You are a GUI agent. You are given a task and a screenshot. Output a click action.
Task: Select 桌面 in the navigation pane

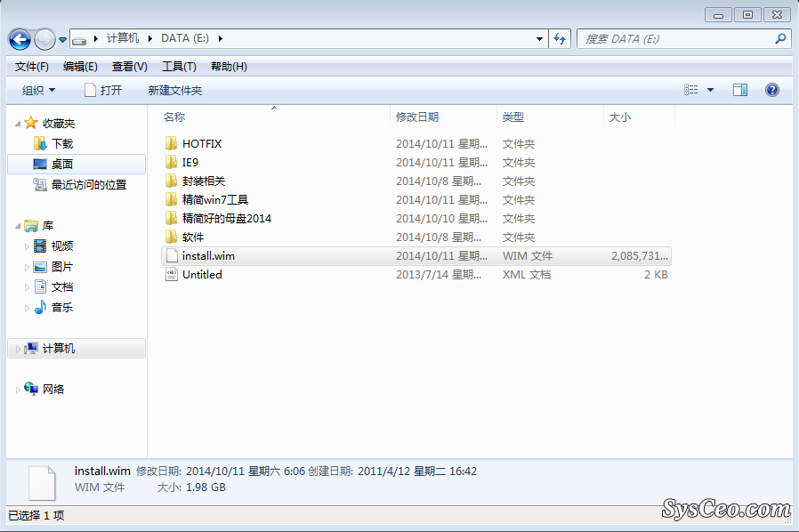coord(77,164)
